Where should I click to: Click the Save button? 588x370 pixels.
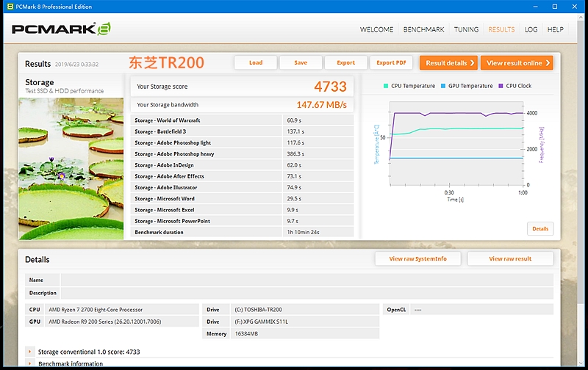pyautogui.click(x=301, y=62)
